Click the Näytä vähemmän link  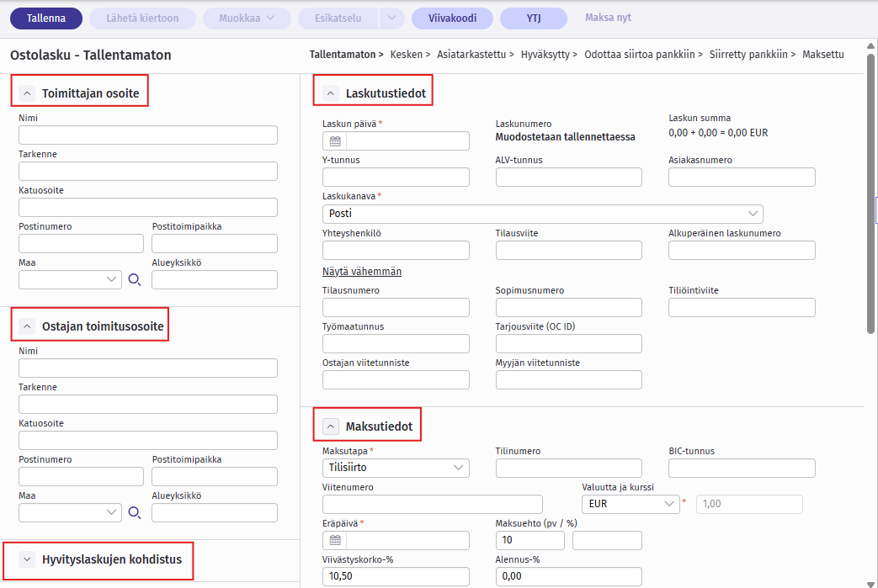pos(362,272)
